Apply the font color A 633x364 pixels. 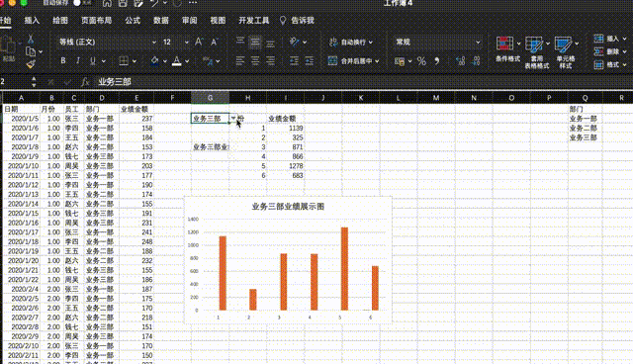pos(176,61)
